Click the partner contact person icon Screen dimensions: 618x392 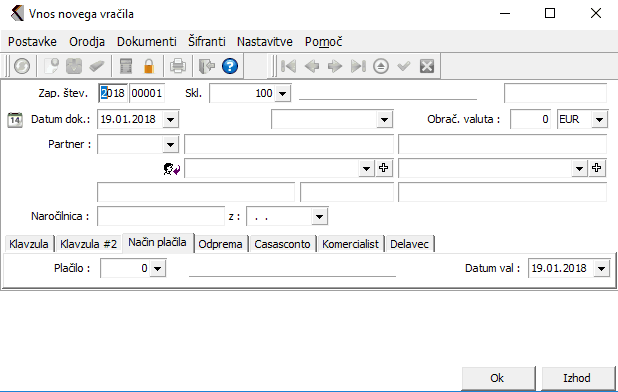tap(172, 169)
